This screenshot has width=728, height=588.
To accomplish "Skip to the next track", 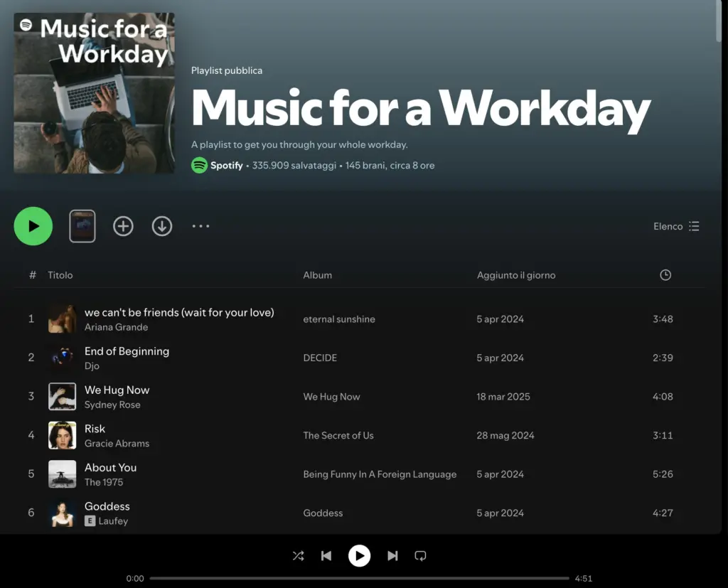I will (392, 556).
